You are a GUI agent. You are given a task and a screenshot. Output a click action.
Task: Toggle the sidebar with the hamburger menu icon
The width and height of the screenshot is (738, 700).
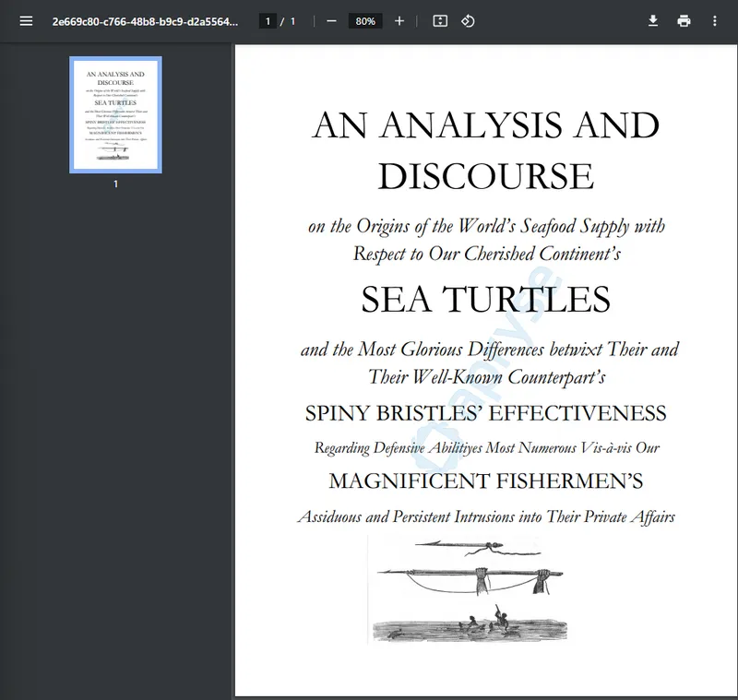pyautogui.click(x=26, y=21)
